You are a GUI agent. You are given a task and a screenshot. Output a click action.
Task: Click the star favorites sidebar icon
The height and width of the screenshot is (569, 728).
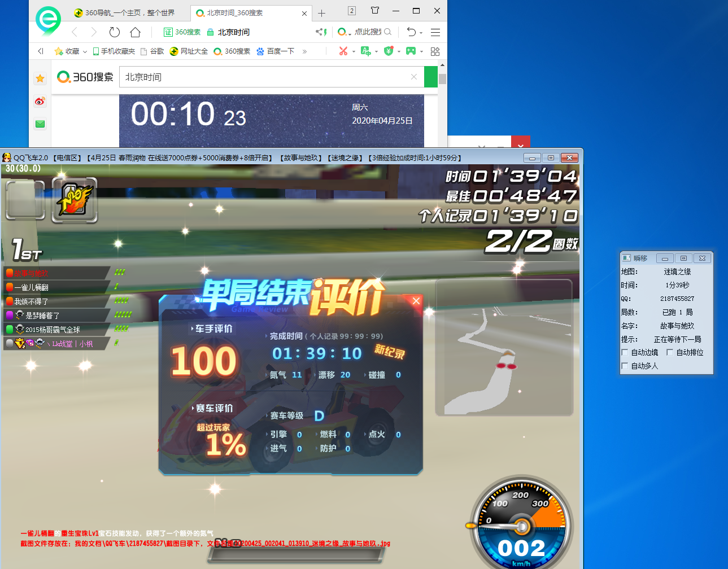(40, 78)
